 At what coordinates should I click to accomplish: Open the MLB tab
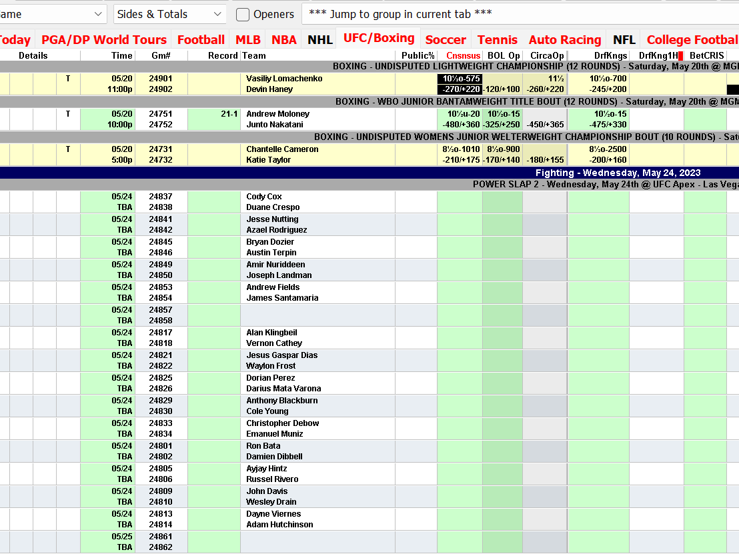click(248, 39)
